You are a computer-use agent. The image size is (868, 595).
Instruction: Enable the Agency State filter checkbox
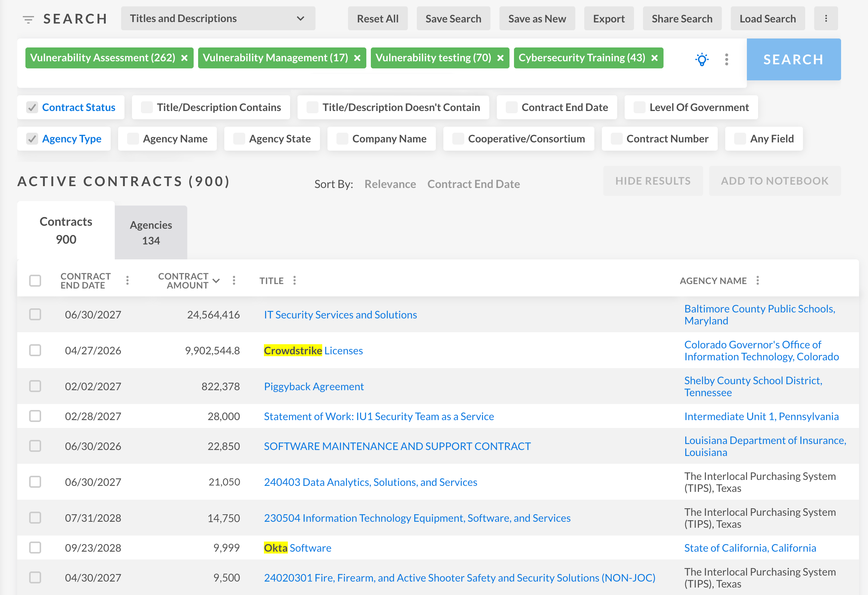click(x=239, y=139)
